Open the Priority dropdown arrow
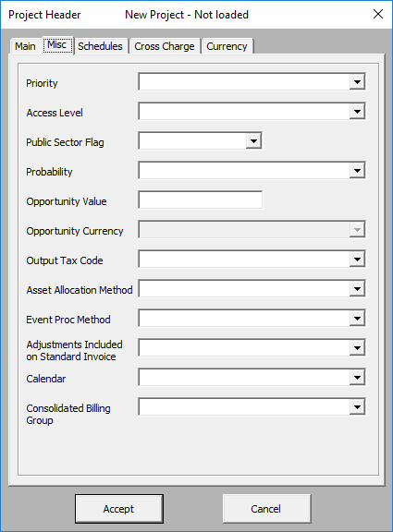 click(357, 82)
